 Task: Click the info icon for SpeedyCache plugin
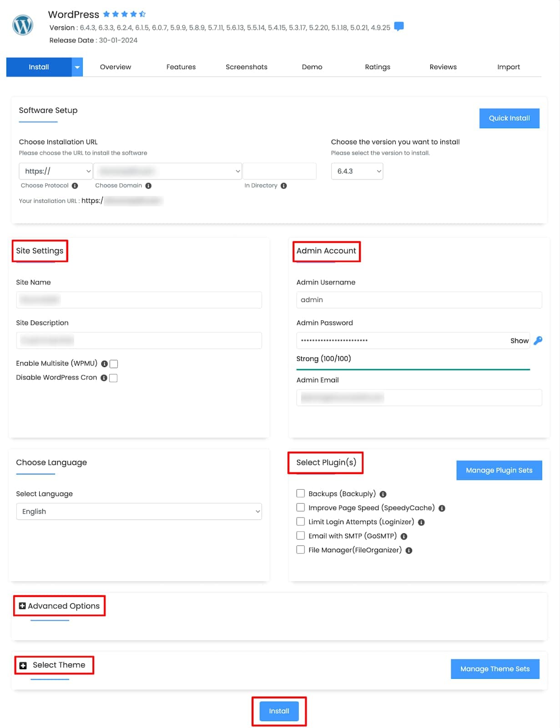(442, 508)
